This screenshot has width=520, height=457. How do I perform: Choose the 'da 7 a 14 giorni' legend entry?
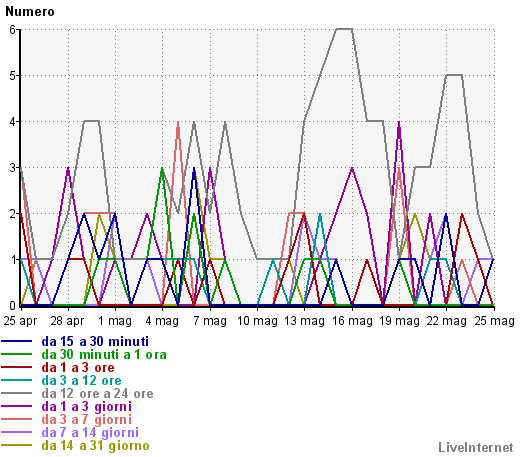click(90, 432)
